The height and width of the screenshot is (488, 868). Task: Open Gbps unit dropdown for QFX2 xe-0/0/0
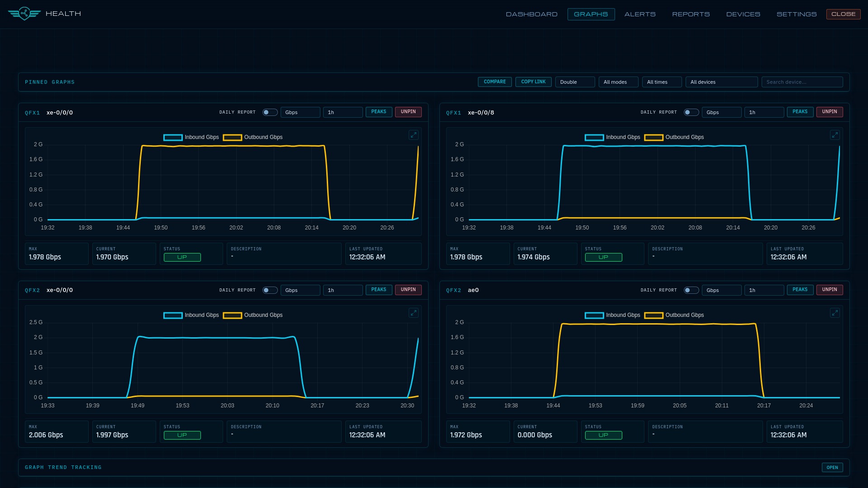tap(300, 290)
